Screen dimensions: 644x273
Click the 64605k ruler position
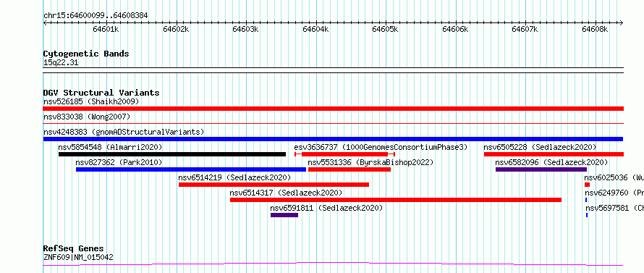coord(385,29)
